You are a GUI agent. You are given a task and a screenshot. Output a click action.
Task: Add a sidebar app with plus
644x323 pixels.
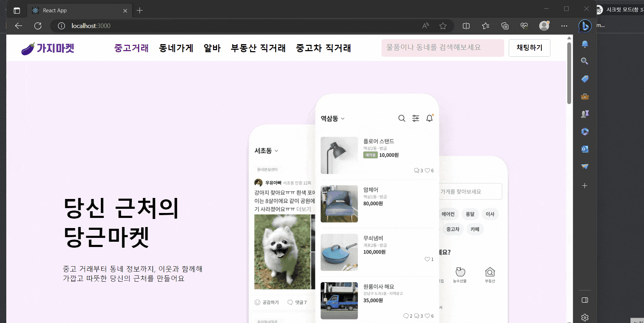point(585,186)
